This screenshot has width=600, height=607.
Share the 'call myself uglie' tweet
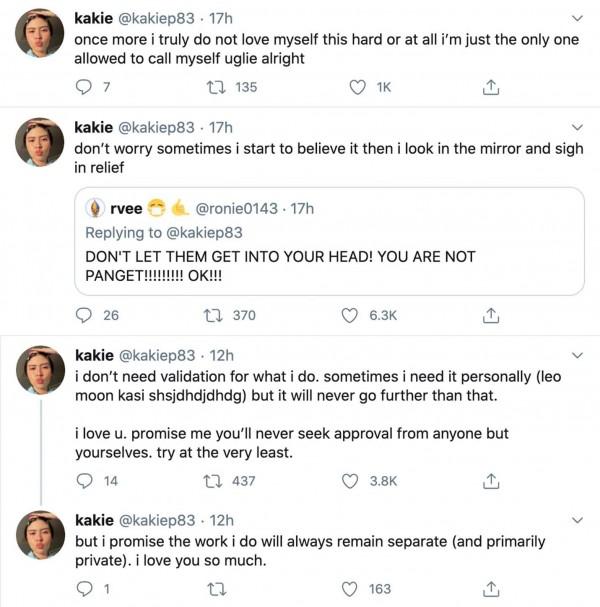coord(490,88)
